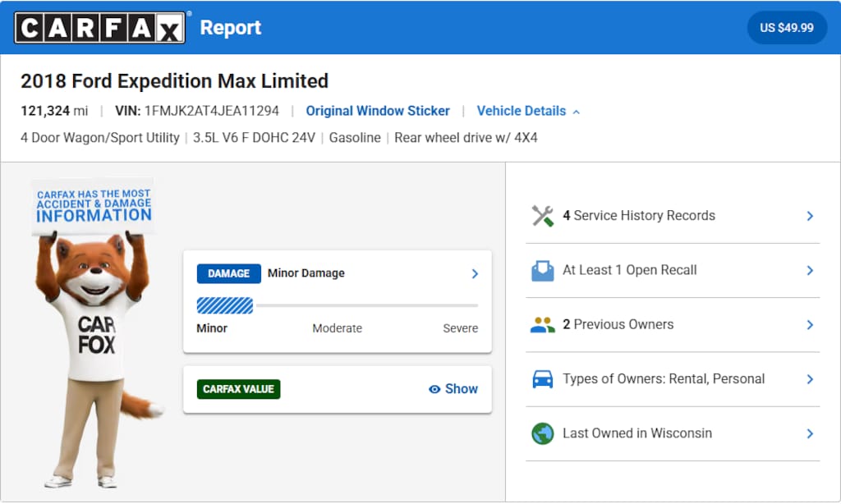Click the striped damage severity bar
Screen dimensions: 841x504
[225, 305]
